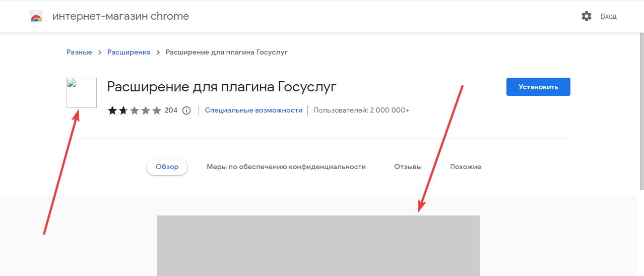
Task: Click the интернет-магазин chrome header title
Action: pos(120,16)
